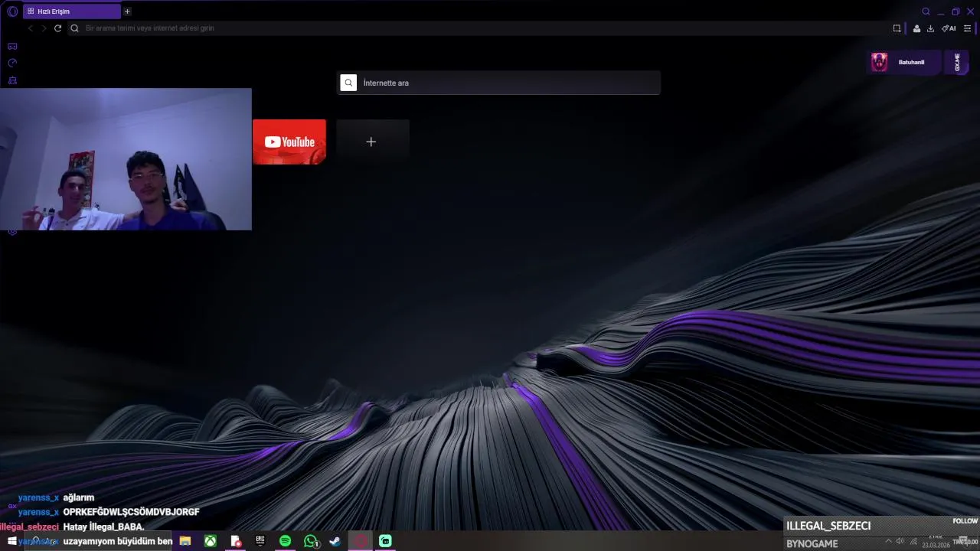Viewport: 980px width, 551px height.
Task: Open the document app with red badge in taskbar
Action: (x=236, y=541)
